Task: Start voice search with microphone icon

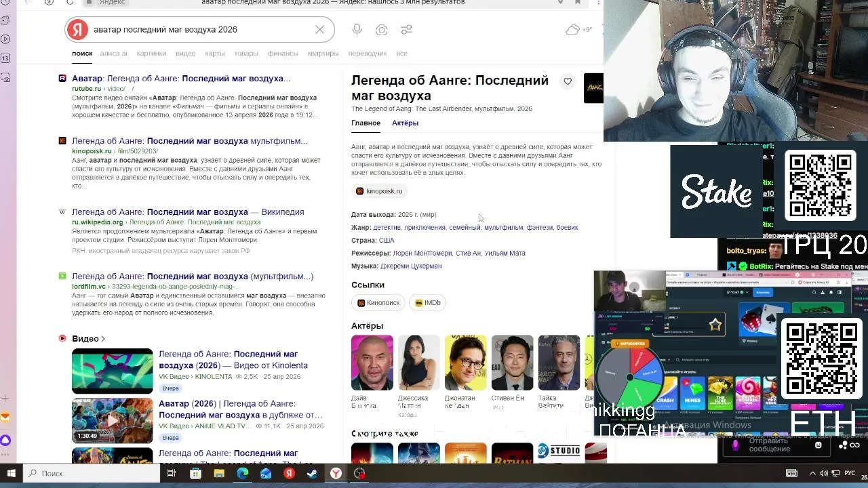Action: pos(357,30)
